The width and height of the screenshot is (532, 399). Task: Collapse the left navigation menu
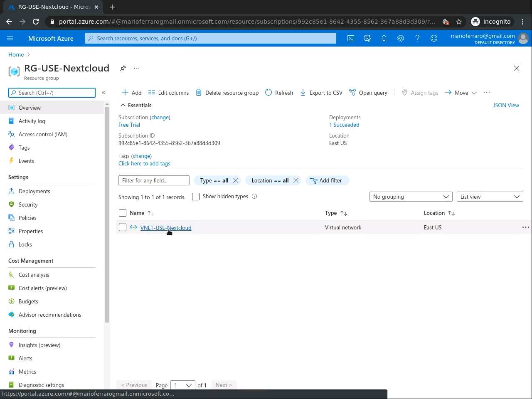tap(103, 93)
